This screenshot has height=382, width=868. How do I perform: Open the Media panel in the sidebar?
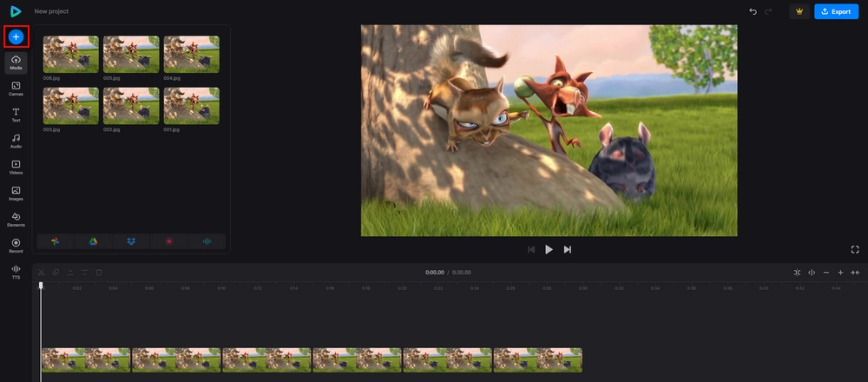tap(16, 63)
